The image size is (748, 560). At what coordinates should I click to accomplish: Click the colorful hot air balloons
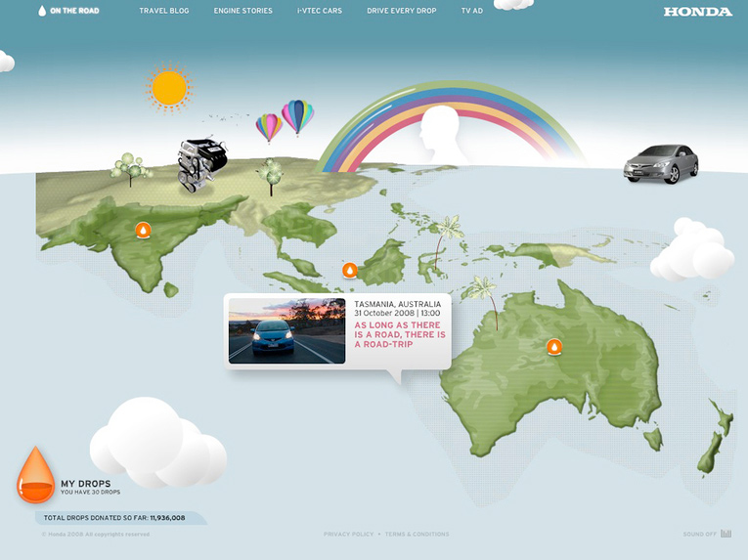(285, 120)
